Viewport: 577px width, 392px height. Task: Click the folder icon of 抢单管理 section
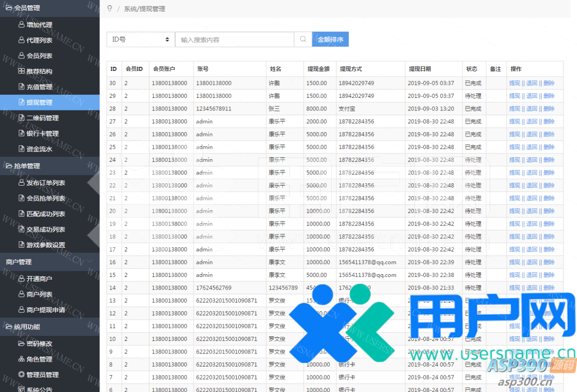click(x=9, y=166)
